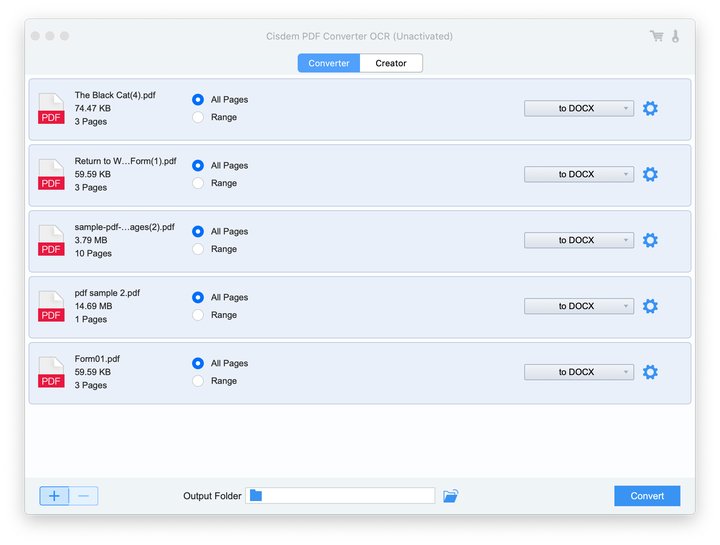Image resolution: width=720 pixels, height=545 pixels.
Task: Click the 1 Pages count text
Action: 90,319
